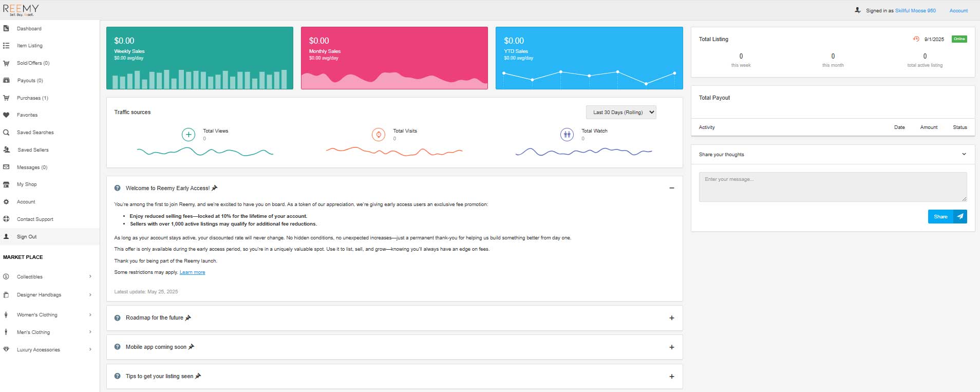Click the Sign Out user icon
This screenshot has height=392, width=980.
6,237
